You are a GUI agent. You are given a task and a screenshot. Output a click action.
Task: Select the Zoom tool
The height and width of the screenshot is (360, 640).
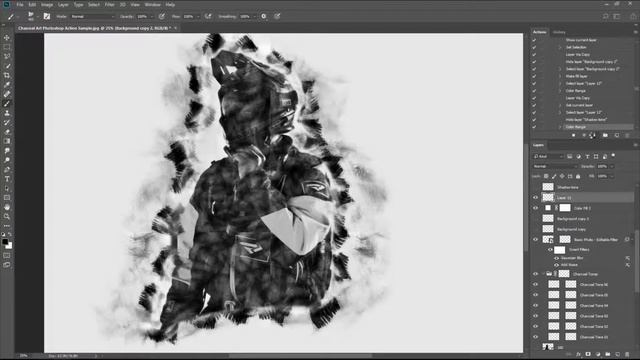(x=7, y=216)
